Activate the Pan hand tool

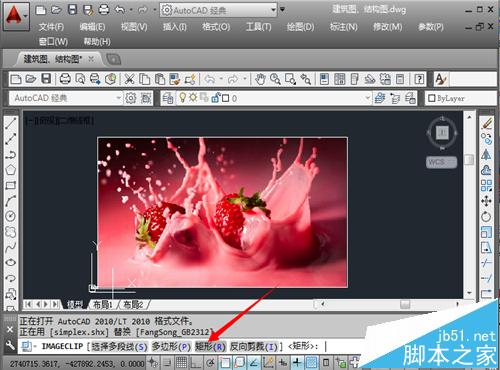(x=260, y=79)
